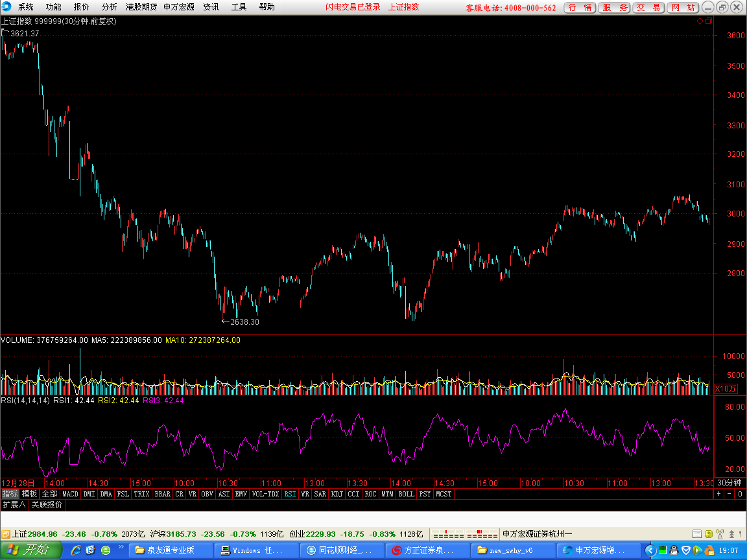Image resolution: width=747 pixels, height=560 pixels.
Task: Switch indicator to KDJ
Action: pos(337,494)
